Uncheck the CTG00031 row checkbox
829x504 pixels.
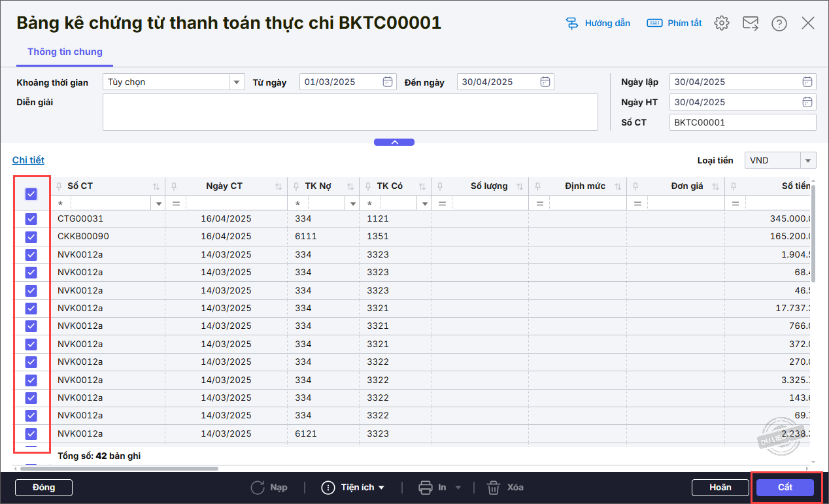click(x=31, y=219)
